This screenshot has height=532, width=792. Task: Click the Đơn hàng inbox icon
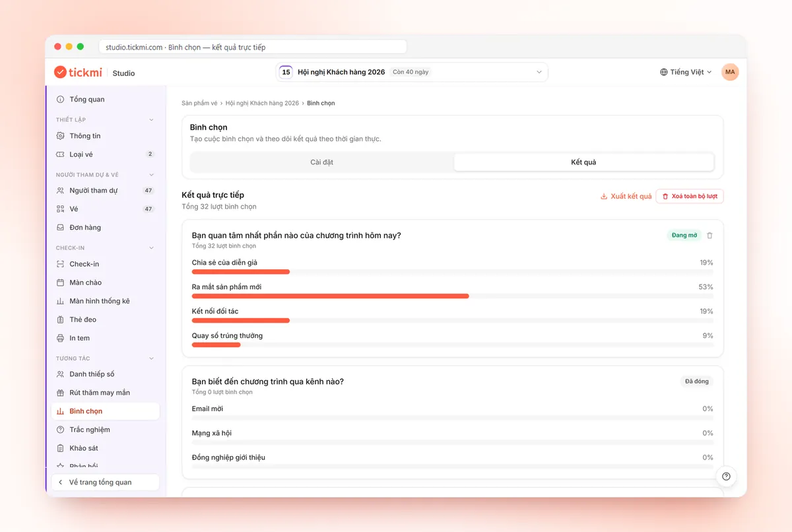[x=61, y=228]
